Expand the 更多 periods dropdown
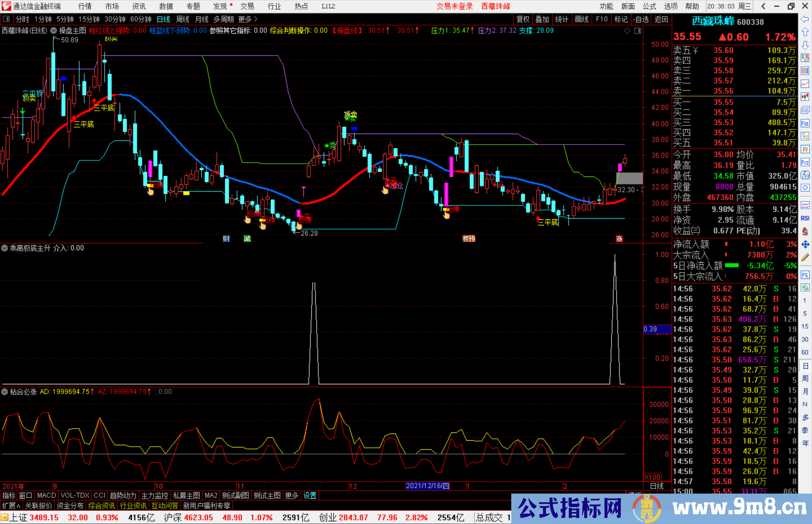This screenshot has width=812, height=524. tap(248, 19)
